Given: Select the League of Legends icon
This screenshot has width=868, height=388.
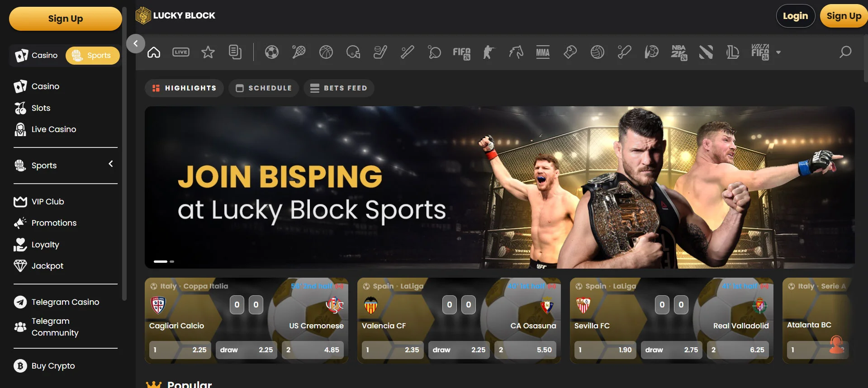Looking at the screenshot, I should tap(733, 52).
